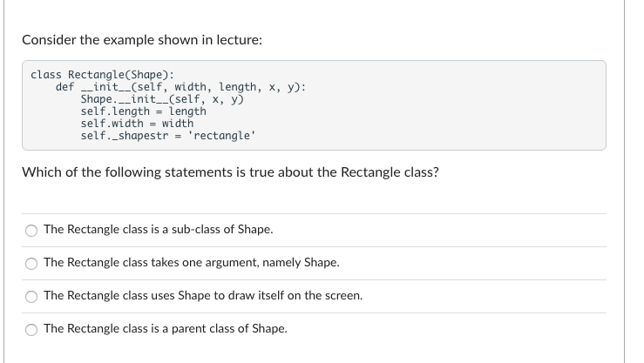
Task: Select the radio button for sub-class of Shape
Action: 31,231
